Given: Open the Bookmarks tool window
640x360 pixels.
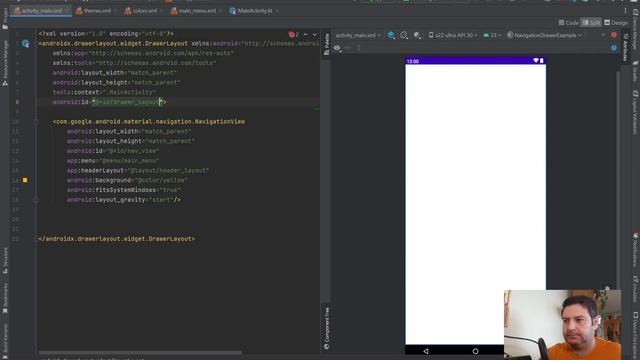Looking at the screenshot, I should [5, 299].
